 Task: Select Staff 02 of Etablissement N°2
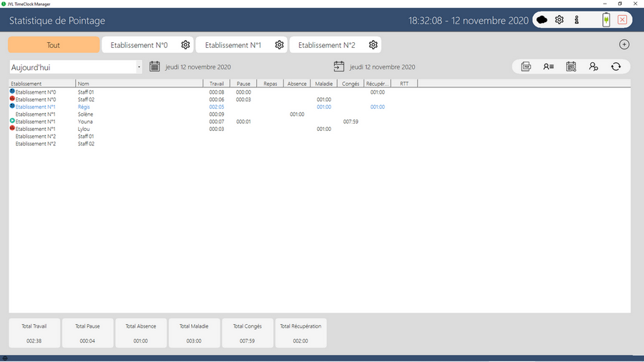pos(86,144)
